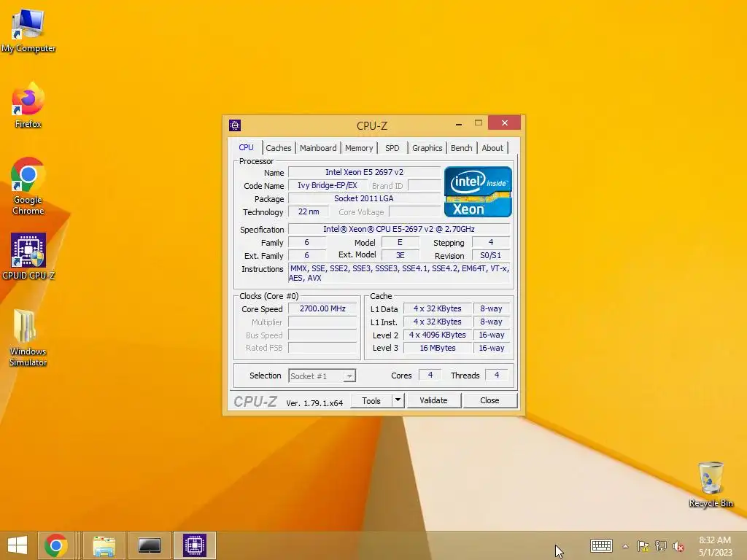Screen dimensions: 747x560
Task: Open the Socket #1 selection dropdown
Action: click(322, 376)
